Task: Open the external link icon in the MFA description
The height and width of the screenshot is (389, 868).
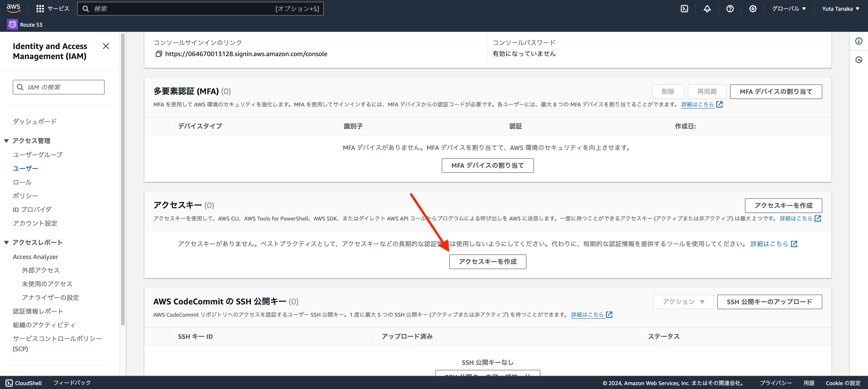Action: point(719,104)
